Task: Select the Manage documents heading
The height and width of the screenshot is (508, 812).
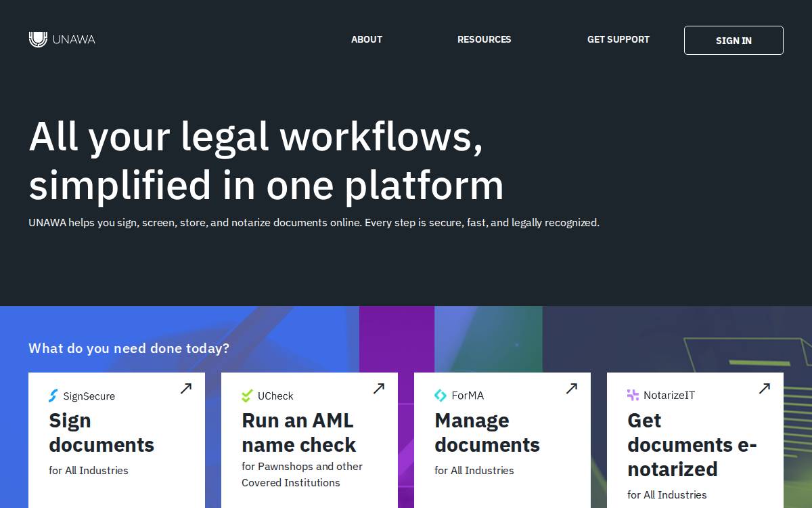Action: (x=487, y=433)
